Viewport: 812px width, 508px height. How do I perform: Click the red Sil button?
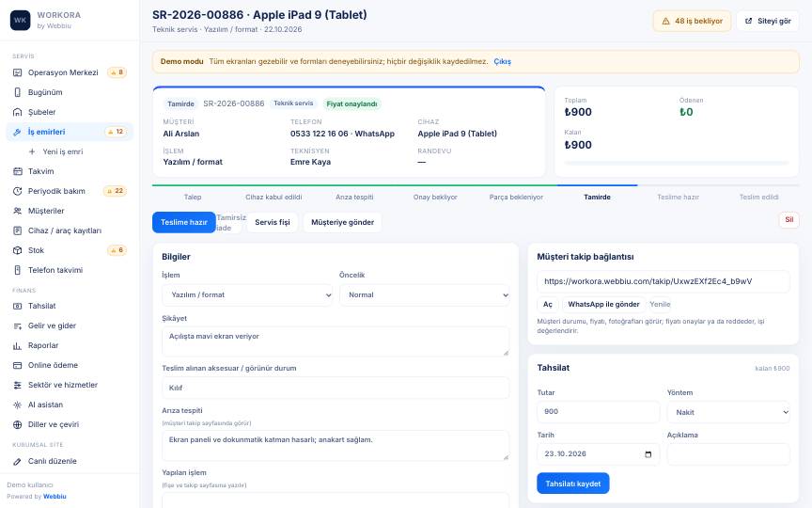click(789, 220)
